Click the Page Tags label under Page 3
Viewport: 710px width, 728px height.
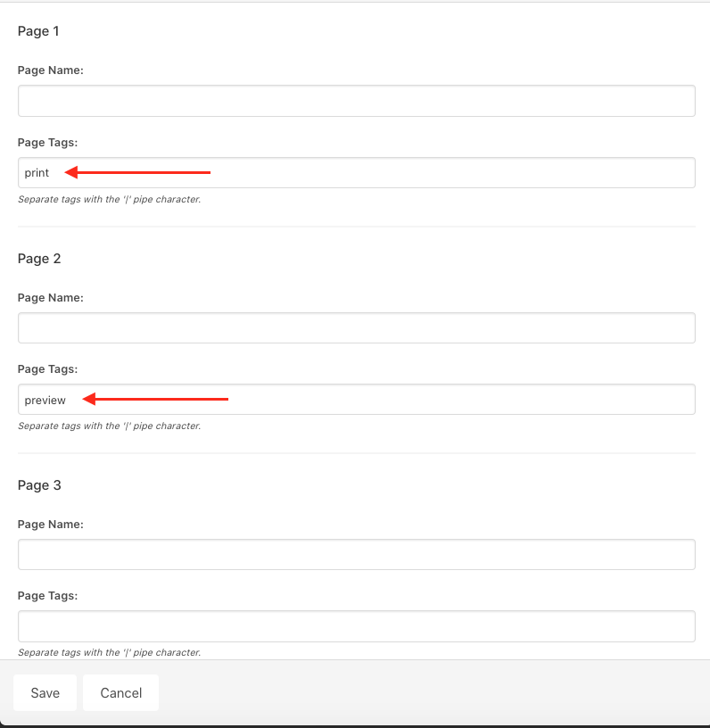tap(47, 596)
